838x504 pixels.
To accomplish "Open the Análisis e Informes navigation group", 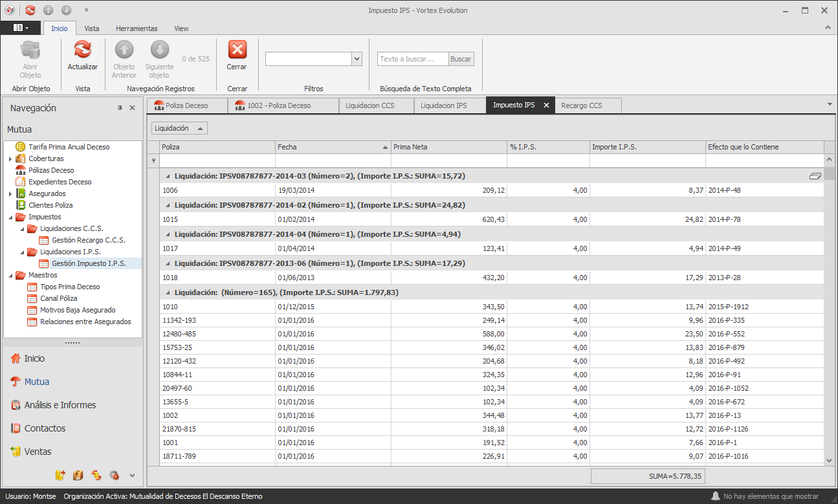I will [73, 405].
